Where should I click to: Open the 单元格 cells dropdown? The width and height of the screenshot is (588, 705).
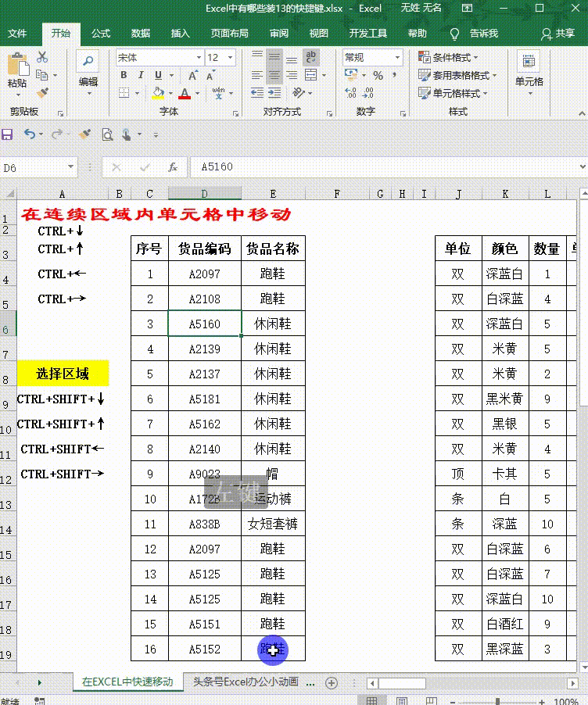[x=529, y=73]
